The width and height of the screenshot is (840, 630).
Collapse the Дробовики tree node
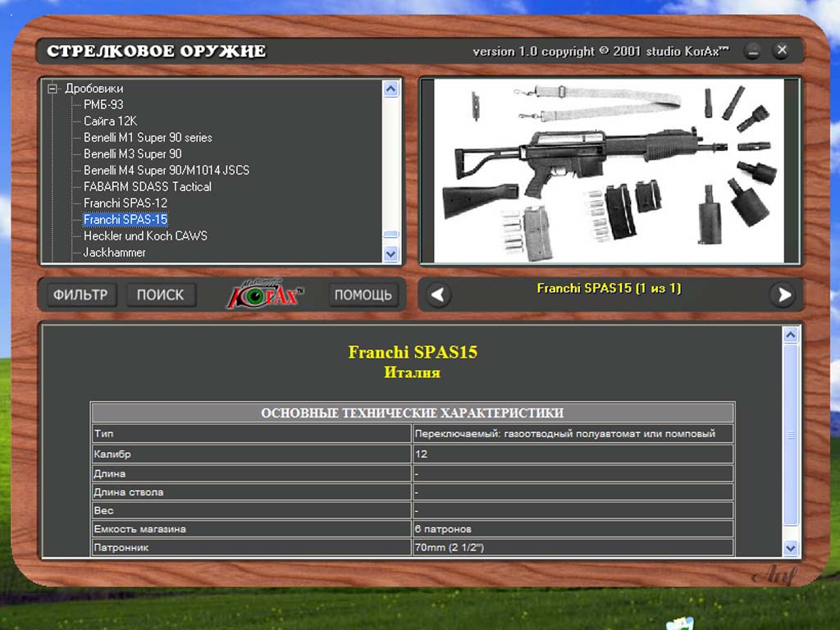(52, 89)
